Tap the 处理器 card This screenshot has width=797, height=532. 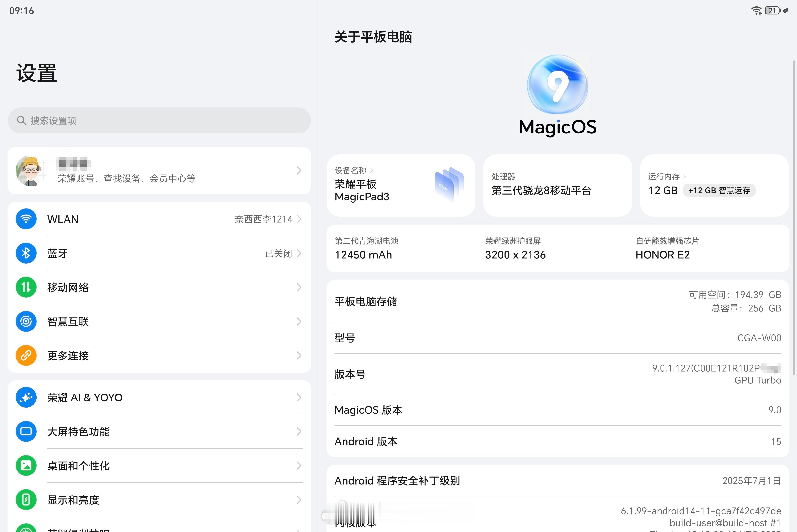coord(557,186)
